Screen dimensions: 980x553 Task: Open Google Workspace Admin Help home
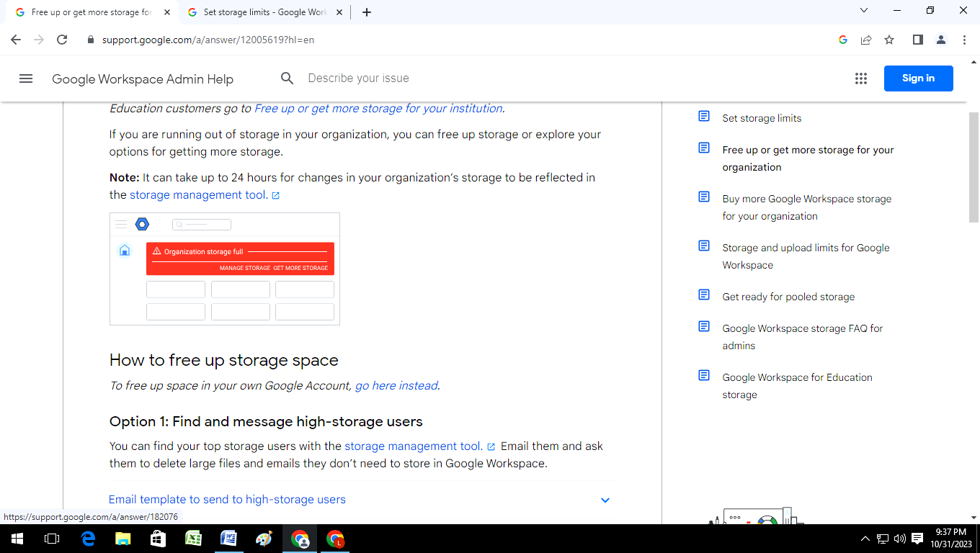tap(143, 79)
